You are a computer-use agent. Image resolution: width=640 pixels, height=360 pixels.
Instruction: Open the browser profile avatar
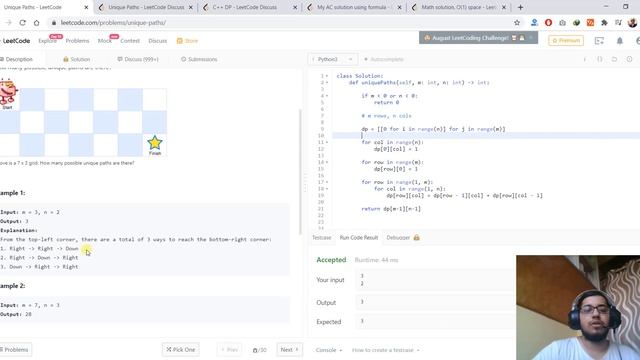coord(633,23)
